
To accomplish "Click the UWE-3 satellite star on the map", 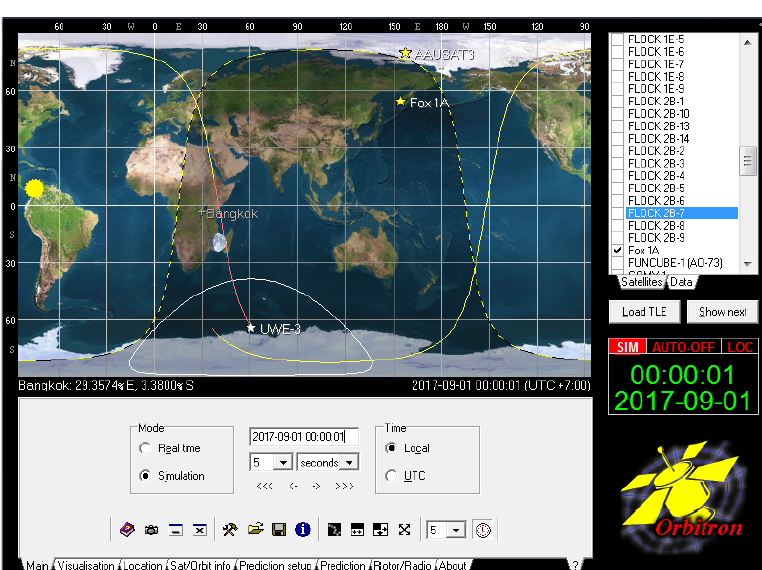I will (251, 328).
